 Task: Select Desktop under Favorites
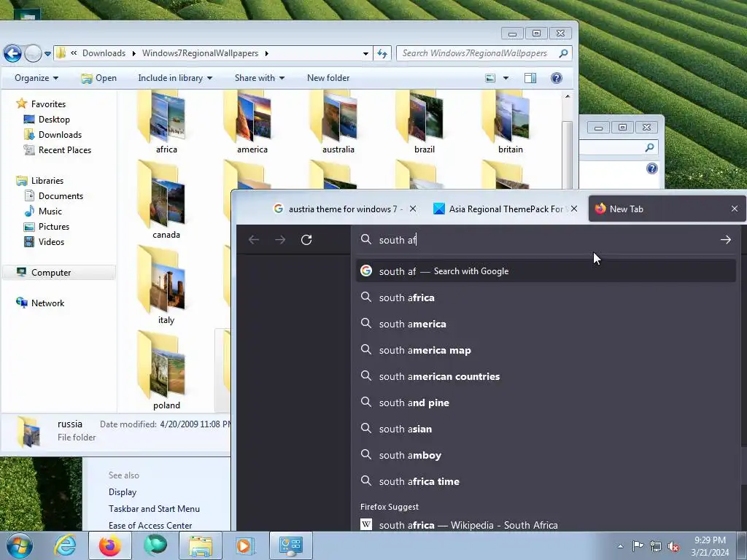(x=47, y=120)
